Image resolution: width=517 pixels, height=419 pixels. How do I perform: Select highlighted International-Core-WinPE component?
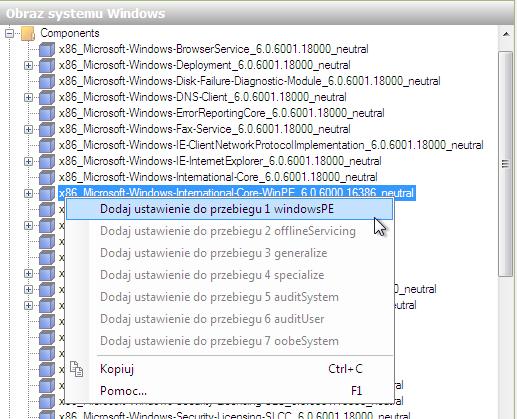[237, 193]
